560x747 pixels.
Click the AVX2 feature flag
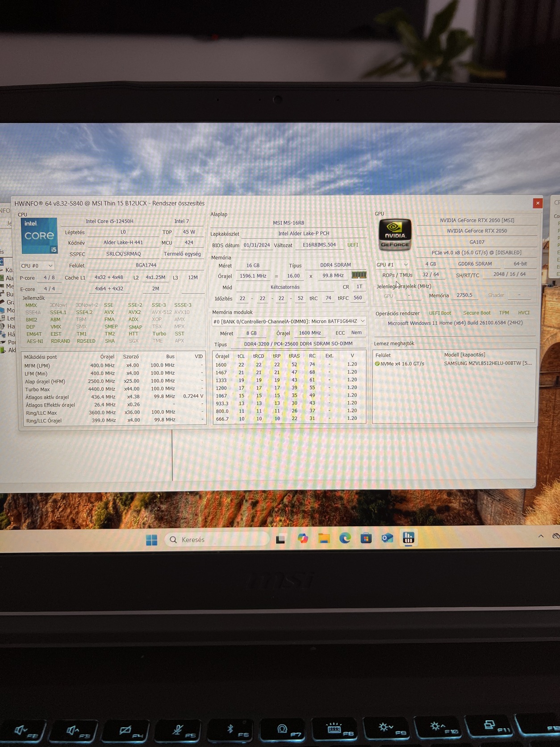[x=134, y=312]
